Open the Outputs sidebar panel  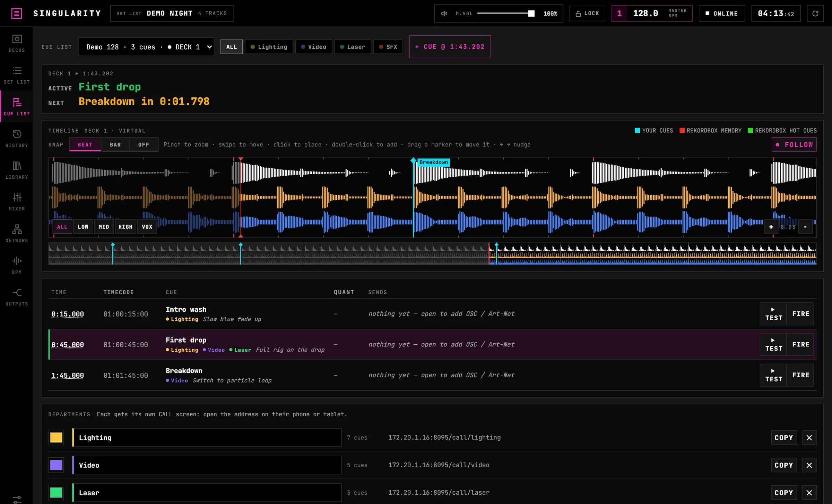pos(17,297)
